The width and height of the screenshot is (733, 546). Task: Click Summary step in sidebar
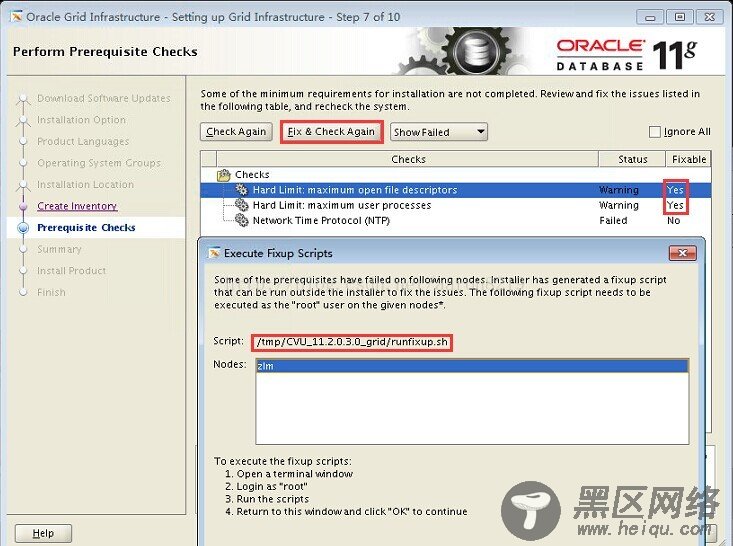(x=59, y=249)
